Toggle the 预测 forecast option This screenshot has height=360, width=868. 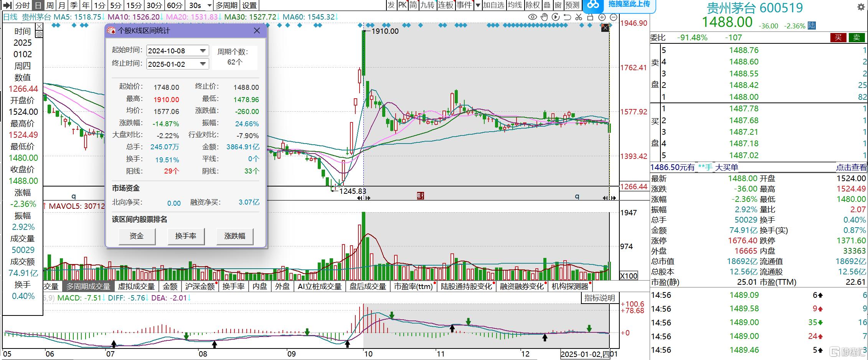[572, 5]
